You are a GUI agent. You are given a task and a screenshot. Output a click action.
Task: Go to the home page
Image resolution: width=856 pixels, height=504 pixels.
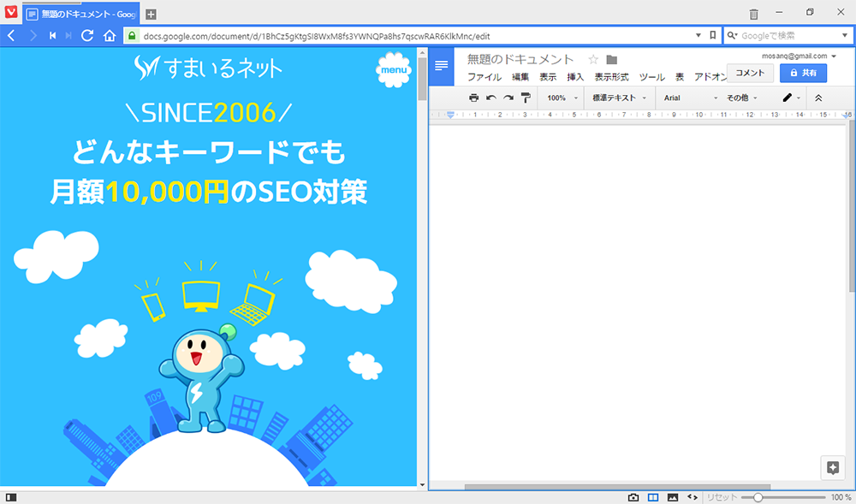click(x=110, y=36)
